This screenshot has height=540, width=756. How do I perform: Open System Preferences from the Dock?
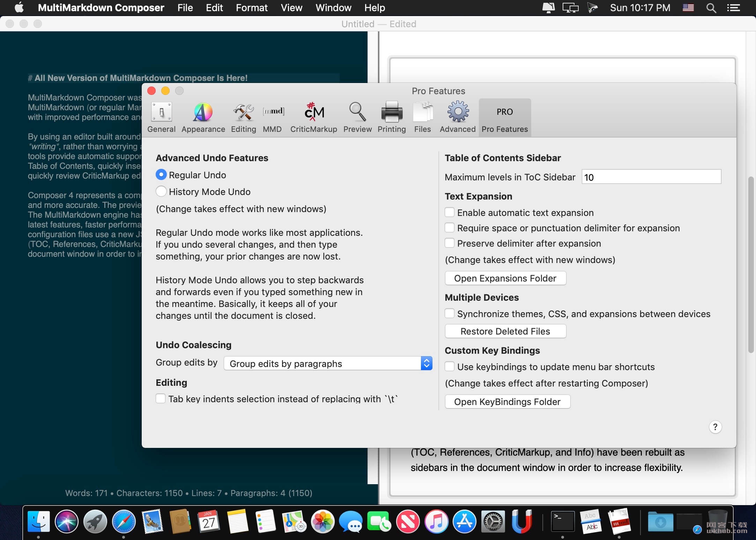pyautogui.click(x=493, y=522)
